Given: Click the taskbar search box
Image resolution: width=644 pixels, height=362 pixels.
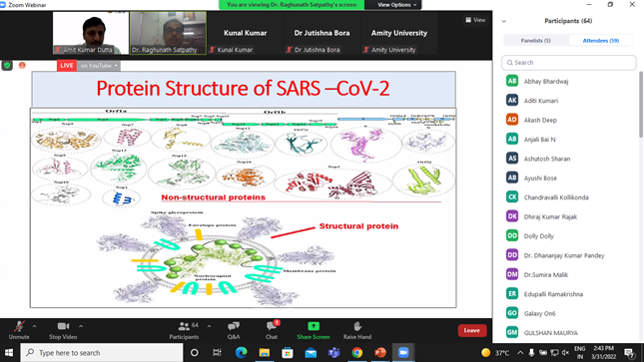Looking at the screenshot, I should click(x=101, y=353).
